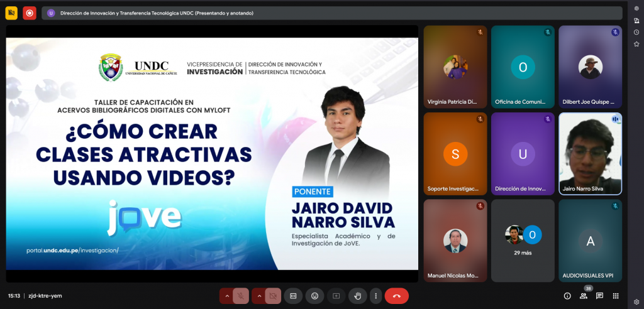Open the emoji reactions picker
Screen dimensions: 644x309
tap(314, 296)
